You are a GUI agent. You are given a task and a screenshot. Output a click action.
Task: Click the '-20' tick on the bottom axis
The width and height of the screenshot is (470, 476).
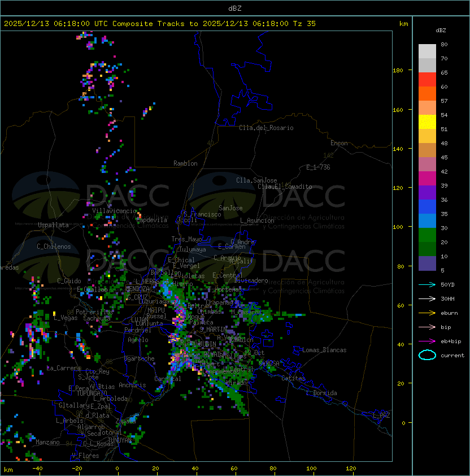click(x=77, y=469)
